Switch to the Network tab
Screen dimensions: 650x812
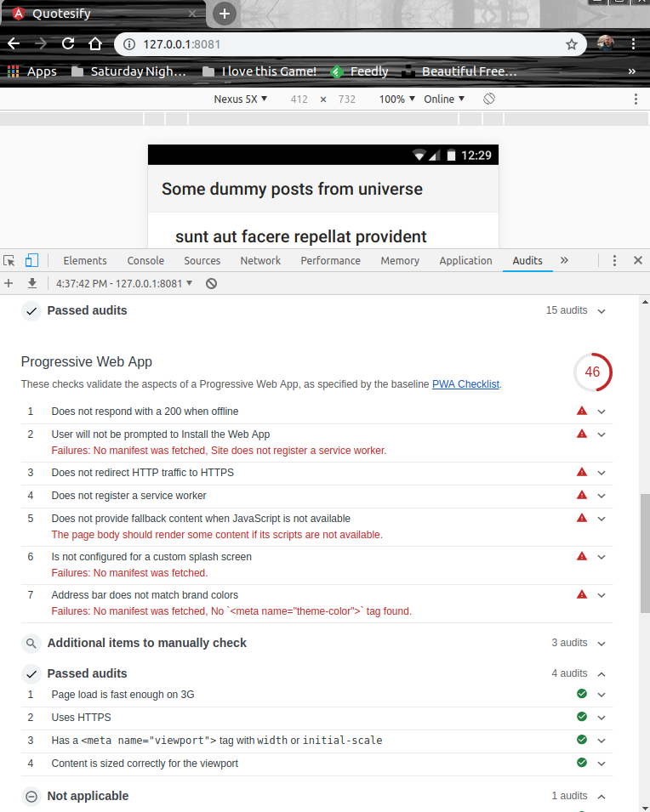[x=260, y=261]
